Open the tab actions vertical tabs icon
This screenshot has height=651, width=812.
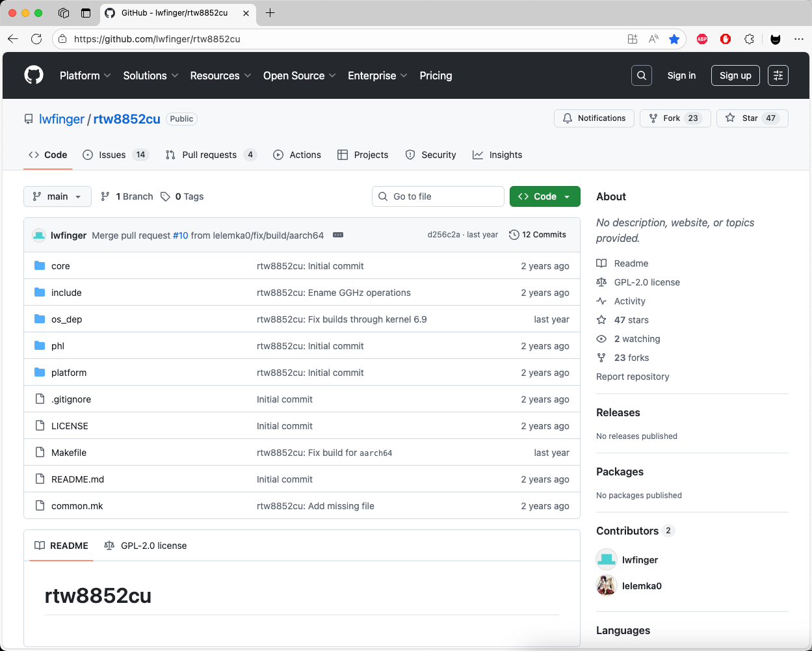86,13
